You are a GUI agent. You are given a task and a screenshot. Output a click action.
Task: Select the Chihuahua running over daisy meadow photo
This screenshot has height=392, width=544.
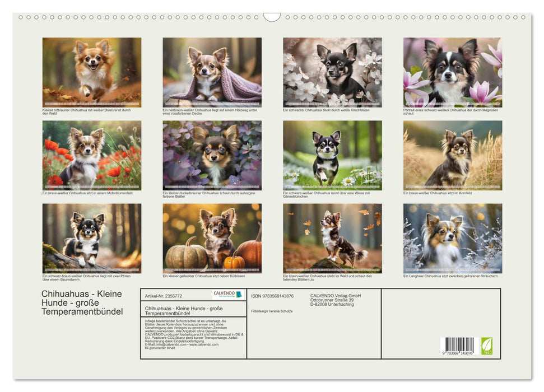point(332,156)
